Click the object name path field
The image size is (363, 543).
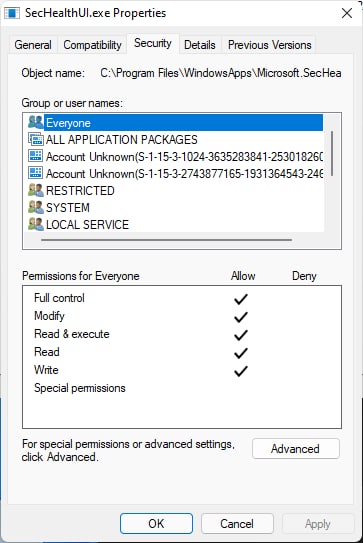point(221,73)
